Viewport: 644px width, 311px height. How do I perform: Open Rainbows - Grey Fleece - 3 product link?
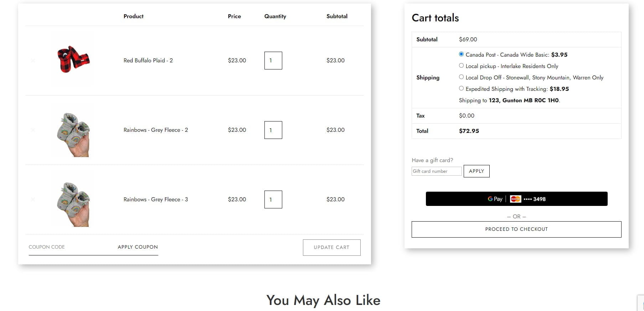click(x=155, y=199)
